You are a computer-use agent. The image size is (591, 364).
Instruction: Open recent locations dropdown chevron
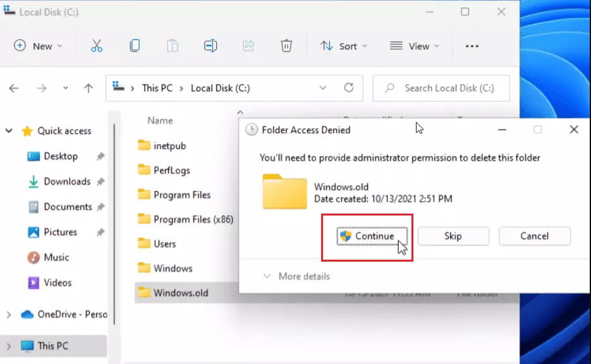pos(65,88)
